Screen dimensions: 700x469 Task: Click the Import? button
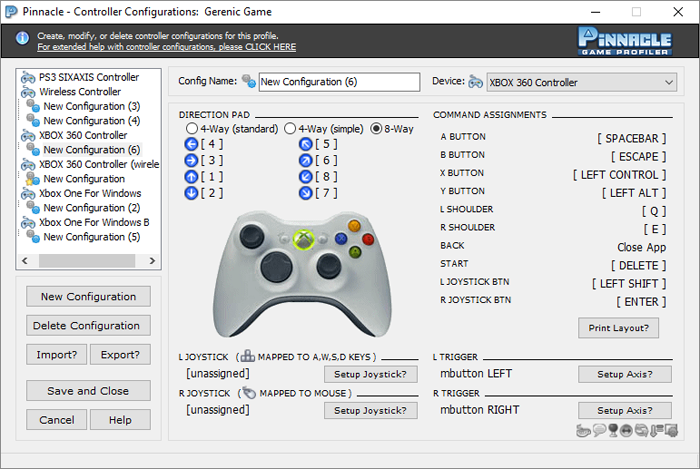56,355
